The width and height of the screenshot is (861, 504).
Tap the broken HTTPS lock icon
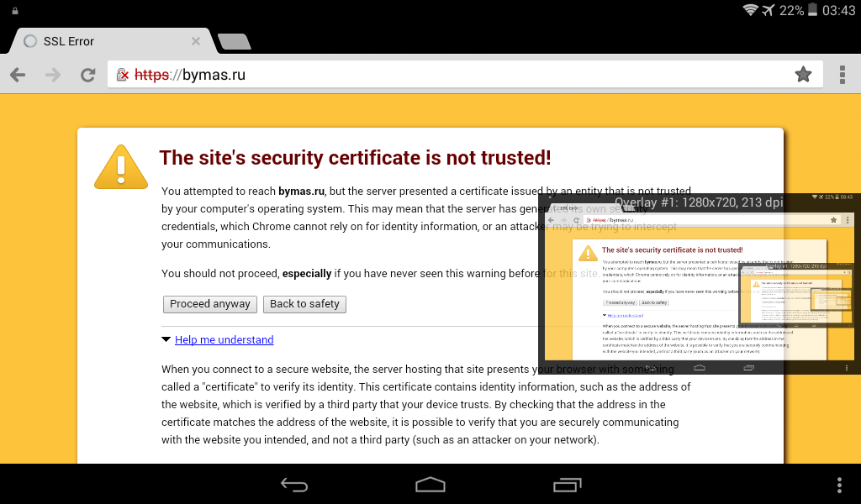[123, 75]
